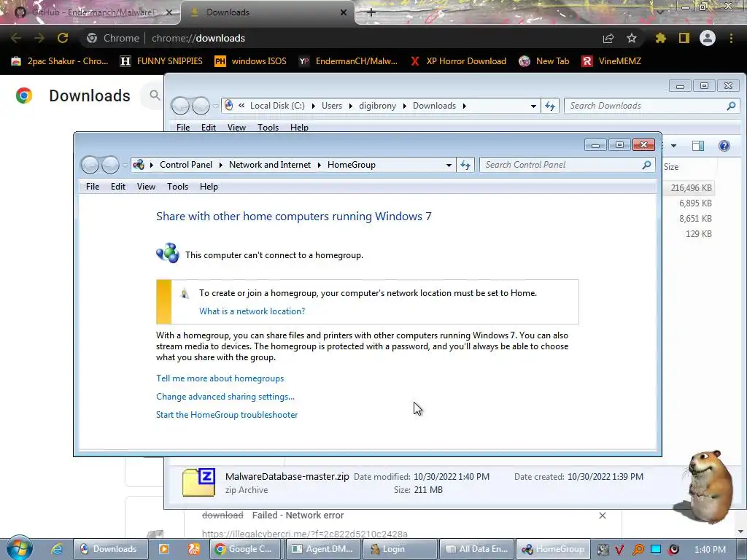Screen dimensions: 747x560
Task: Reload the Chrome page
Action: point(63,38)
